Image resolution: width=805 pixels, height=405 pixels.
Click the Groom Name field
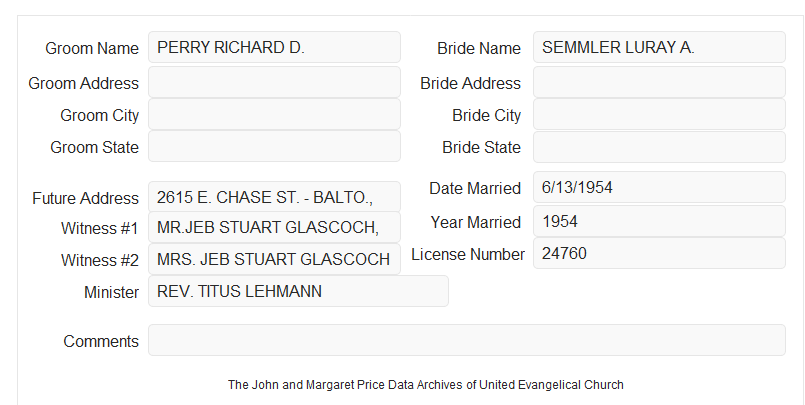coord(274,47)
